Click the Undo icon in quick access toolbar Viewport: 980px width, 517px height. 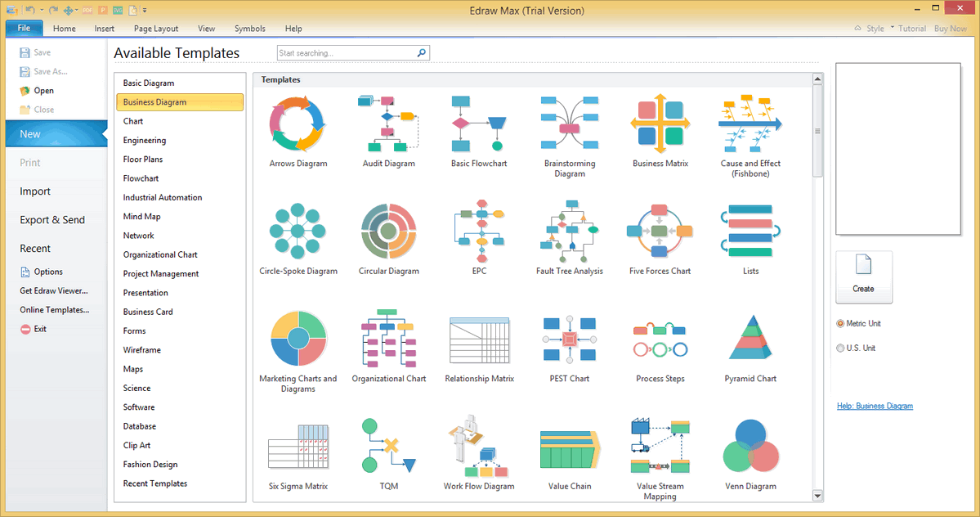pyautogui.click(x=30, y=10)
